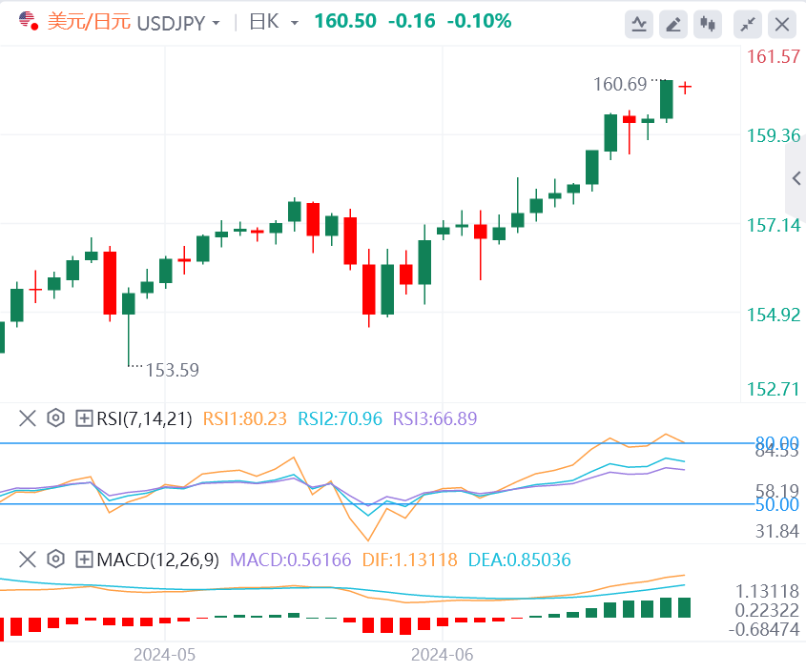Click the -0.68474 MACD axis label
This screenshot has height=672, width=806.
click(x=763, y=629)
